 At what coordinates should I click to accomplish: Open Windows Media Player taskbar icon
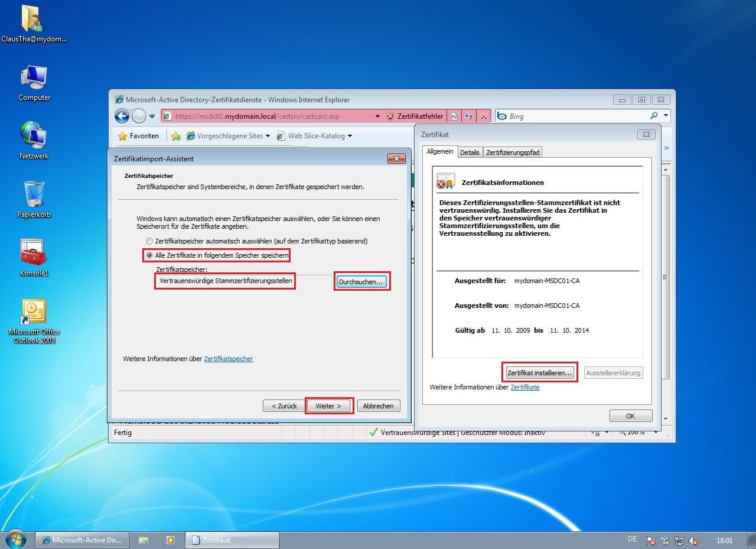[x=171, y=540]
